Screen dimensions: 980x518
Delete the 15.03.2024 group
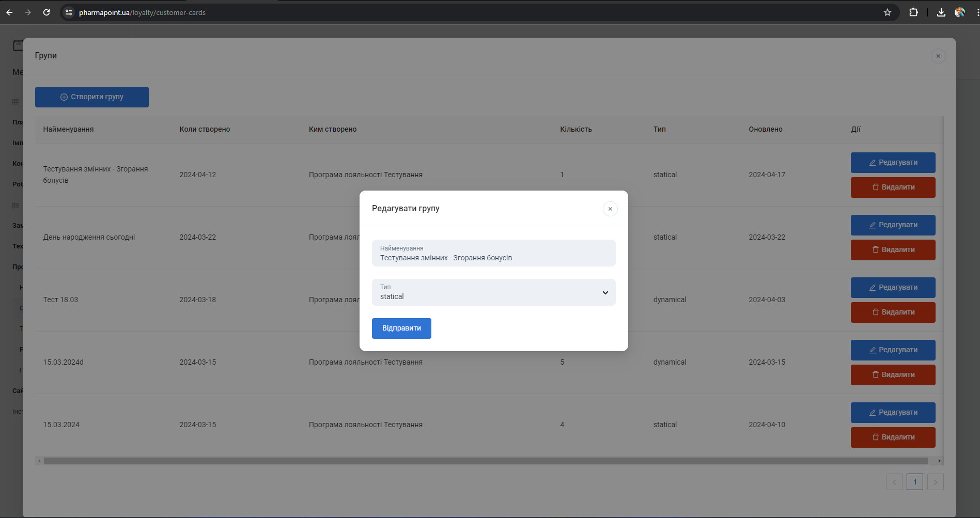coord(893,437)
